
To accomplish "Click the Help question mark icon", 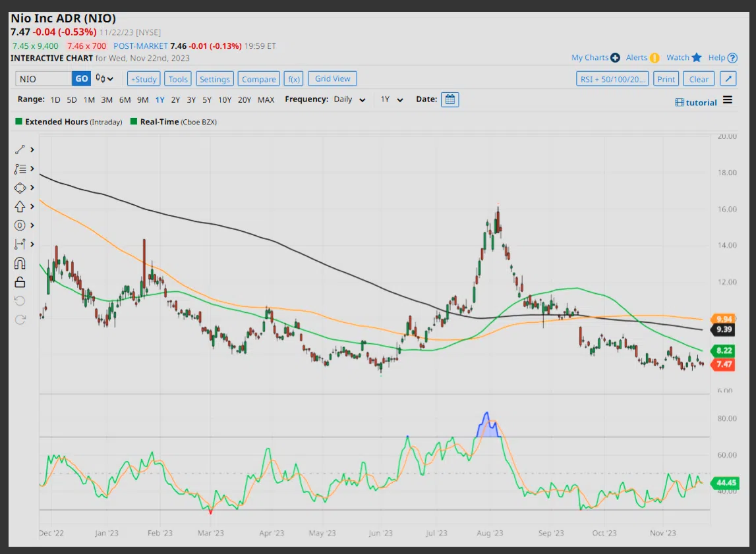I will (x=732, y=58).
